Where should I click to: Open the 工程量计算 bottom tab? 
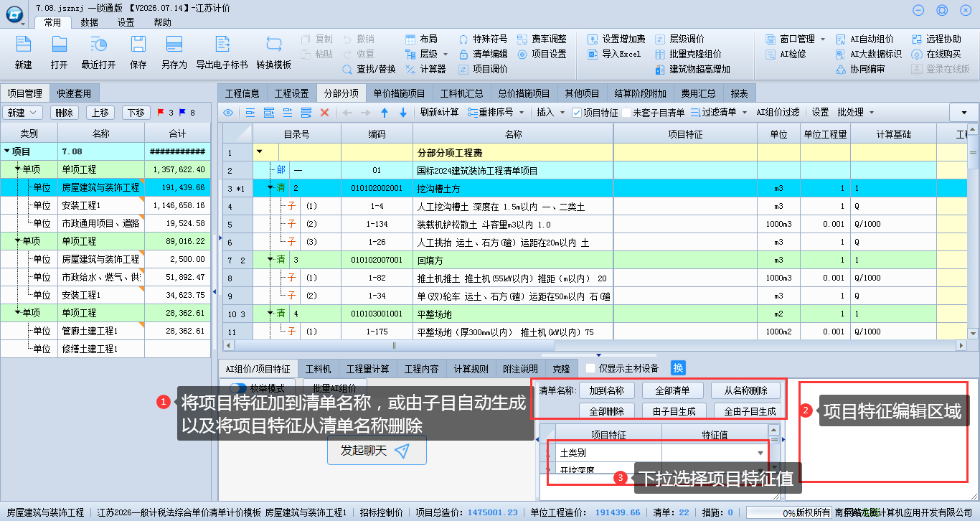click(368, 369)
